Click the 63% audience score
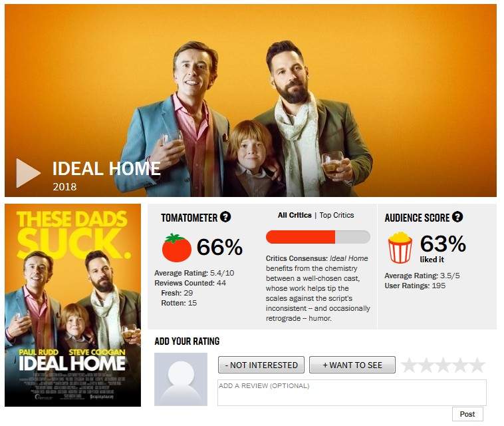 pos(443,244)
